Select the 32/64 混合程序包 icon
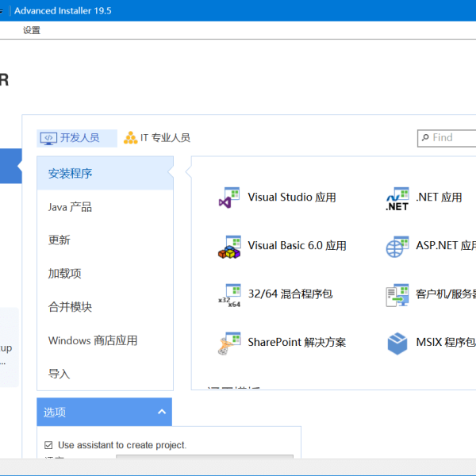The height and width of the screenshot is (476, 476). 229,295
